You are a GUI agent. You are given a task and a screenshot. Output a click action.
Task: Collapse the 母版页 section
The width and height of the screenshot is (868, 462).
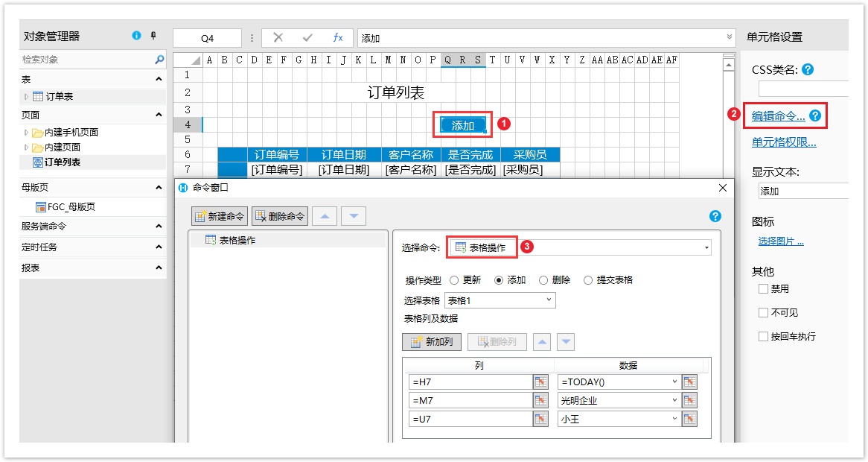[x=159, y=188]
